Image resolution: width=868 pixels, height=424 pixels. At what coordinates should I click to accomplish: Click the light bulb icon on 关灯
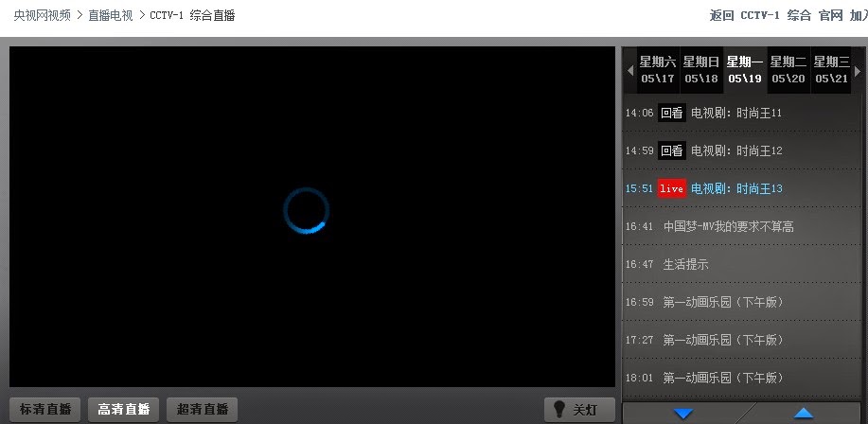point(559,410)
